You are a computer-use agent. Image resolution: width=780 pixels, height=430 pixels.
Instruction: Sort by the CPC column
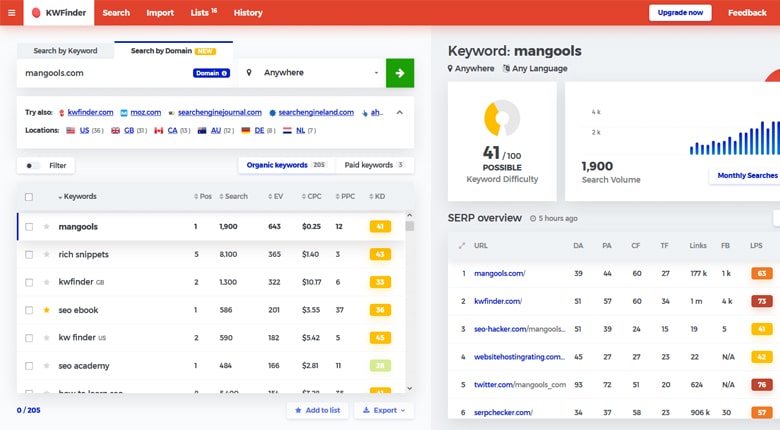[311, 197]
